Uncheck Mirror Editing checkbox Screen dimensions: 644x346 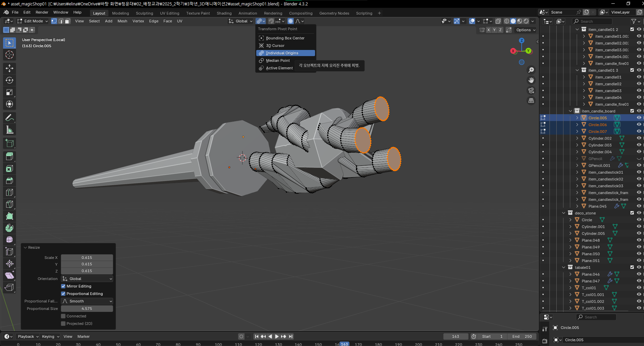[x=63, y=286]
